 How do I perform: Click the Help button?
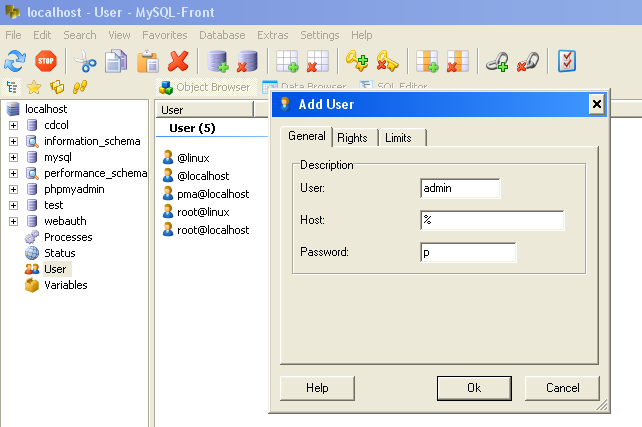(317, 388)
